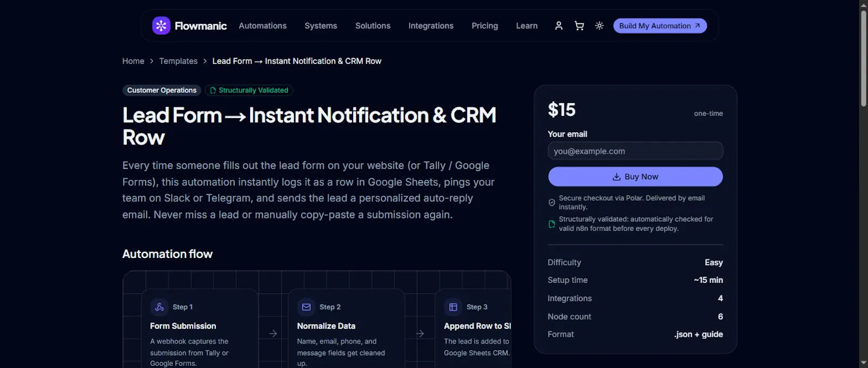Click the arrow between Step 2 and Step 3
868x368 pixels.
pos(420,333)
